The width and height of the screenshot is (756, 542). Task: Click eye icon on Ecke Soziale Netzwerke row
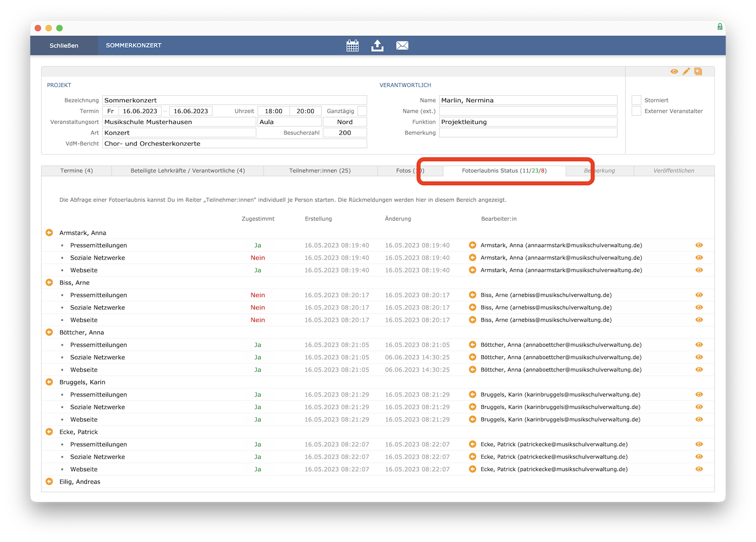[699, 457]
